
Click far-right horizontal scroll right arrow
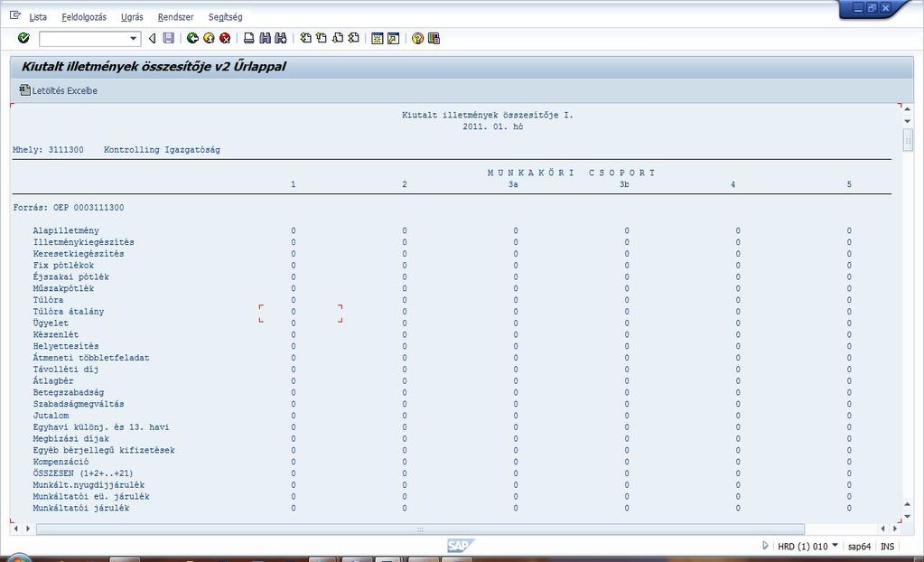click(x=894, y=529)
